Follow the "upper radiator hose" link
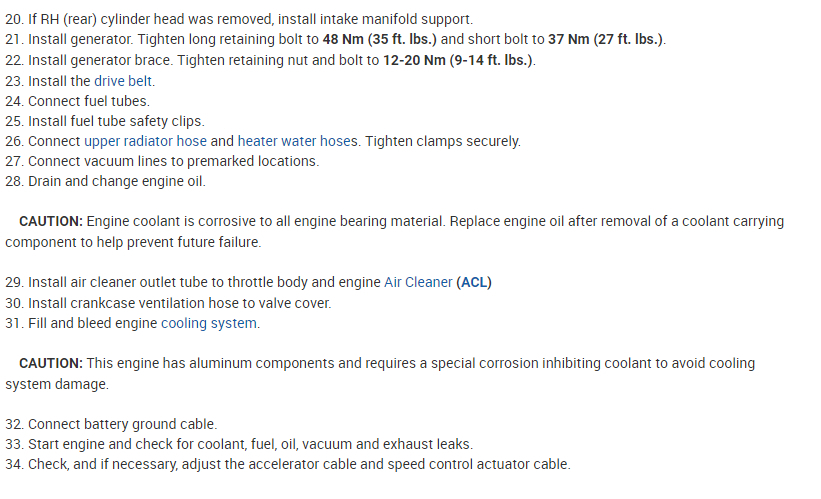Screen dimensions: 821x499 click(145, 141)
